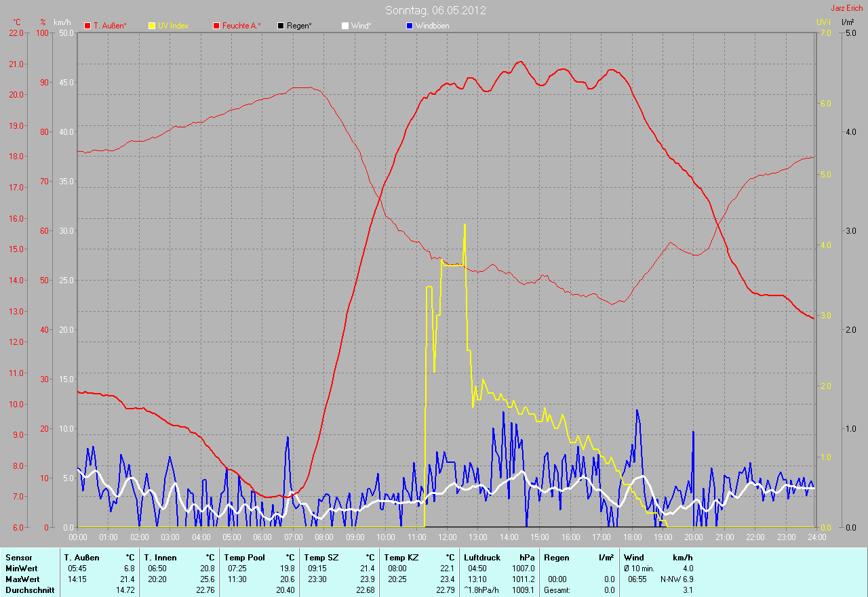Click the MaxWert row label
868x597 pixels.
(x=22, y=579)
